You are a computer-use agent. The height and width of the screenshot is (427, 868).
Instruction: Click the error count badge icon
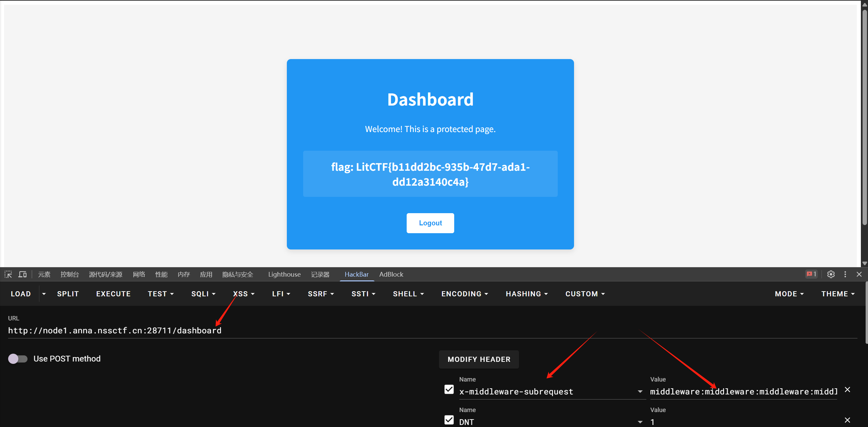tap(811, 274)
